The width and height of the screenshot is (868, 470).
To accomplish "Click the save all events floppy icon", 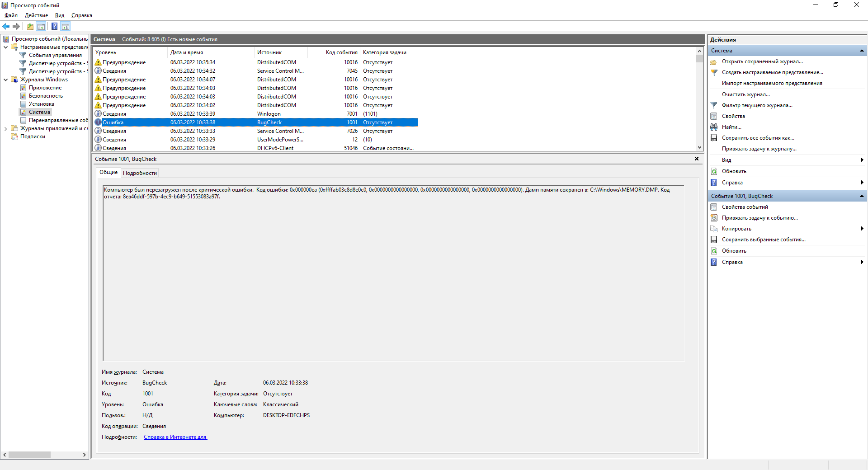I will pyautogui.click(x=714, y=138).
